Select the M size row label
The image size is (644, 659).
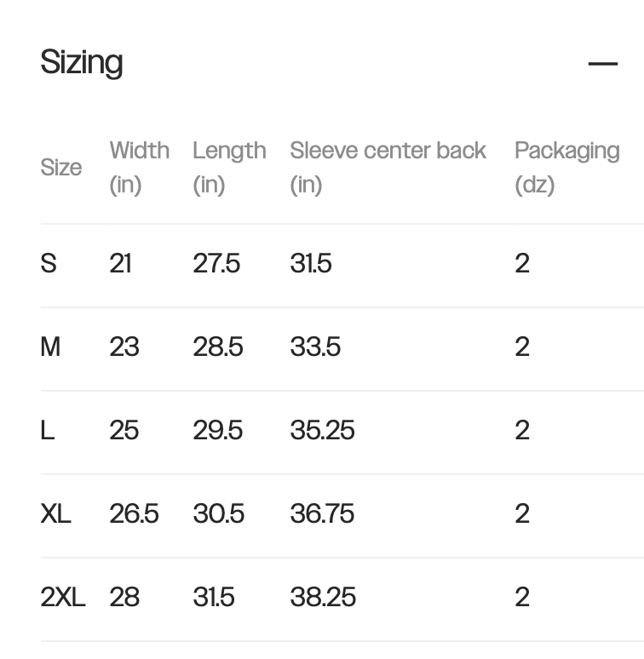coord(50,347)
